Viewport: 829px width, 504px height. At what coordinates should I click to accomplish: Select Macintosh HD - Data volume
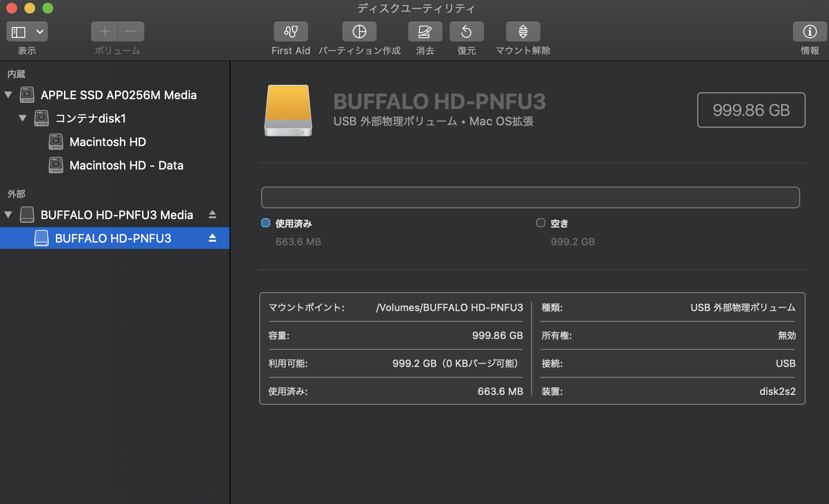pos(126,165)
